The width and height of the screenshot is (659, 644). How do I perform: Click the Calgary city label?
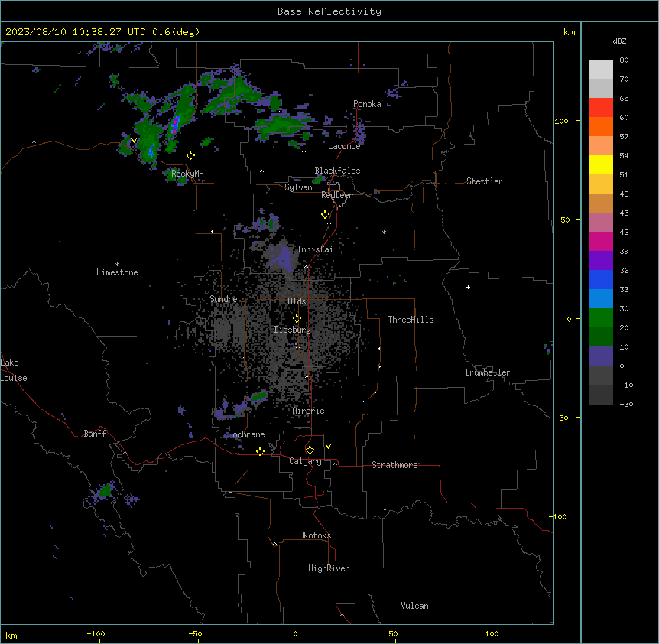(305, 461)
